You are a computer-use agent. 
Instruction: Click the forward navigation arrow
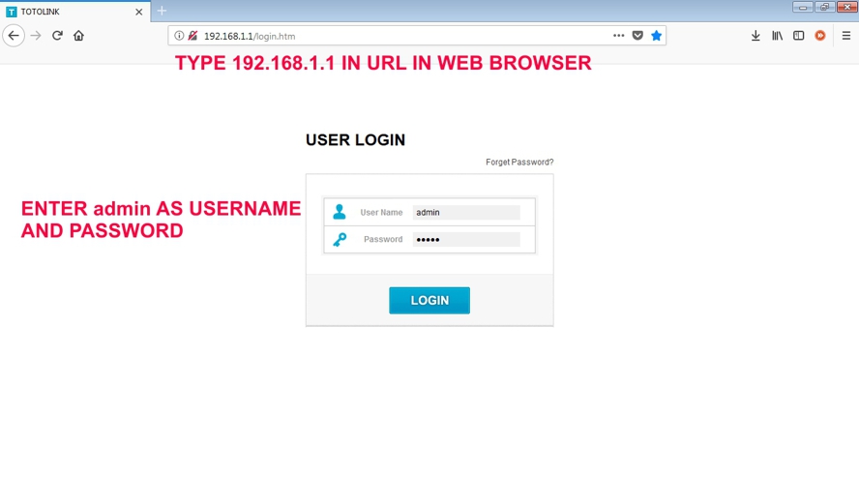(36, 36)
